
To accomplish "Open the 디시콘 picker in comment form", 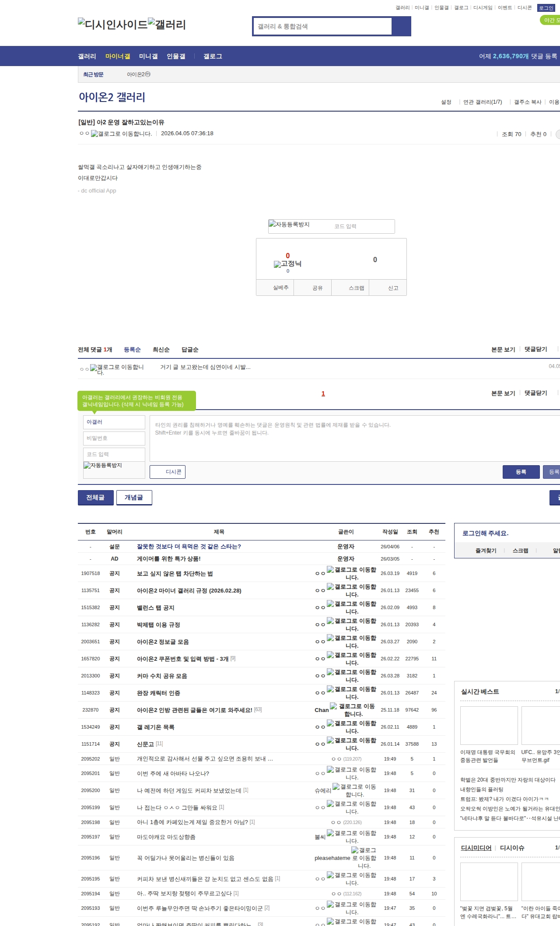I will [x=168, y=472].
